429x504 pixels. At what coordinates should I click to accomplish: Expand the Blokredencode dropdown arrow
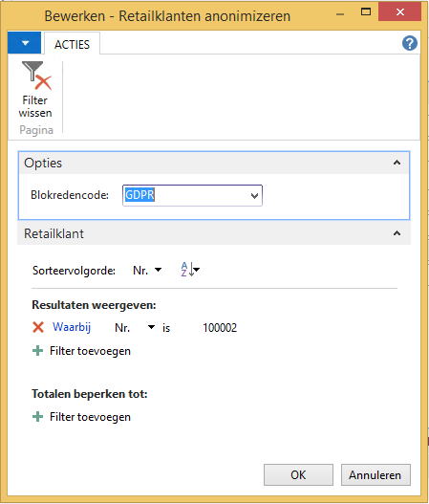pyautogui.click(x=254, y=195)
